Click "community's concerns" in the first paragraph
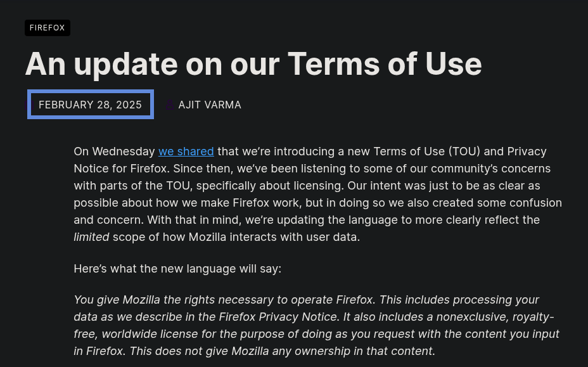 point(494,169)
